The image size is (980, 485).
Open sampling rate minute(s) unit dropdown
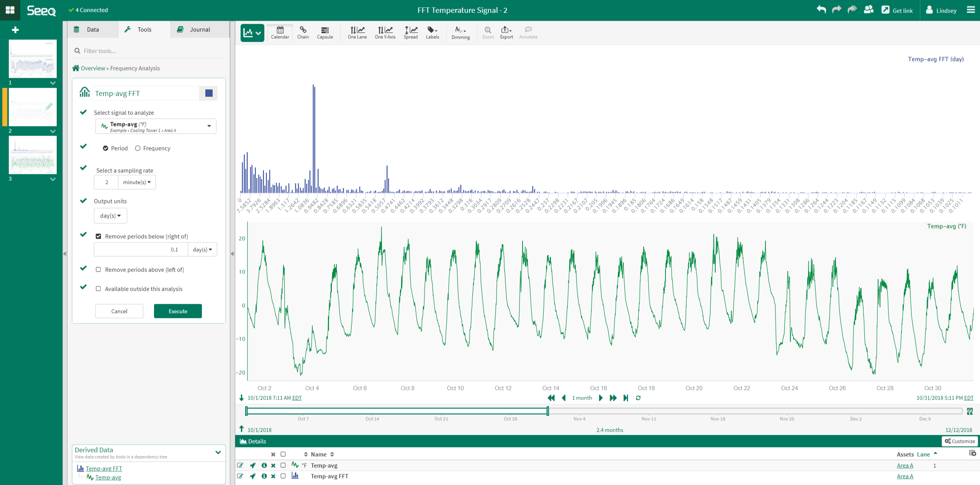coord(136,182)
